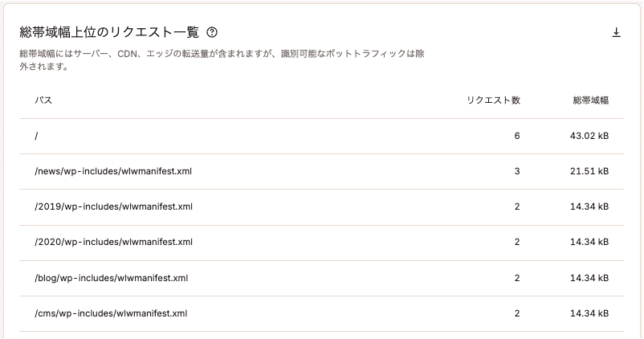The image size is (644, 339).
Task: Click the download icon for the request list
Action: point(617,33)
